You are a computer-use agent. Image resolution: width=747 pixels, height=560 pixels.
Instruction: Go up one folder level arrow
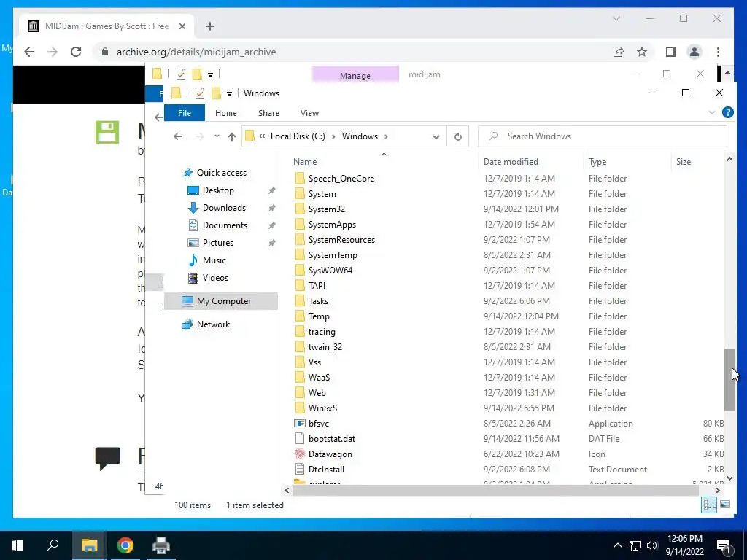point(232,136)
